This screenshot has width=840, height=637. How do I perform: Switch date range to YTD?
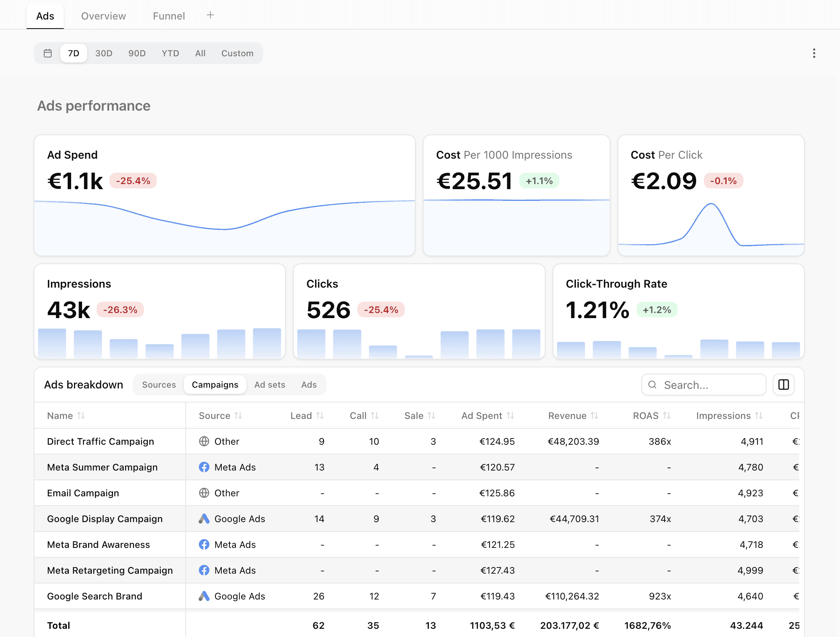[x=170, y=53]
